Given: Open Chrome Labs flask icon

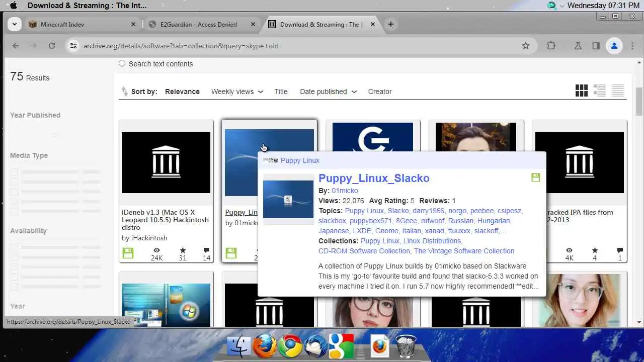Looking at the screenshot, I should click(578, 46).
